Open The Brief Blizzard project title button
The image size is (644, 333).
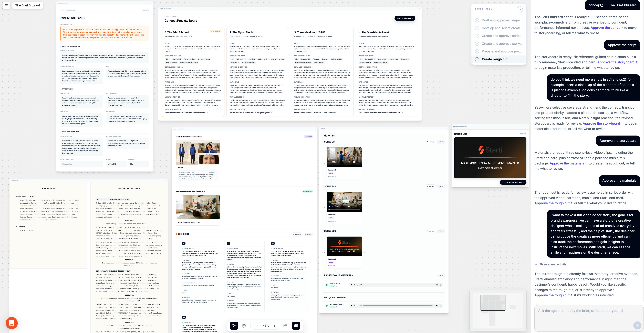coord(28,5)
